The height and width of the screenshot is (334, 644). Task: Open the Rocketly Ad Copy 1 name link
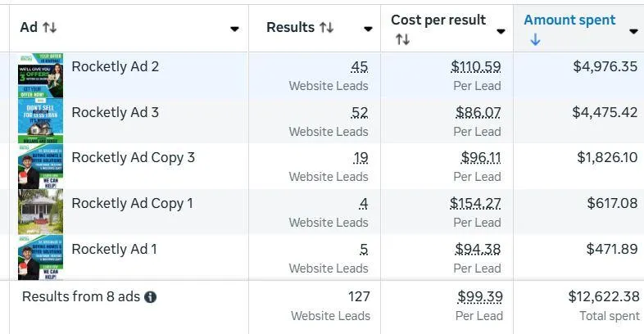[x=132, y=203]
